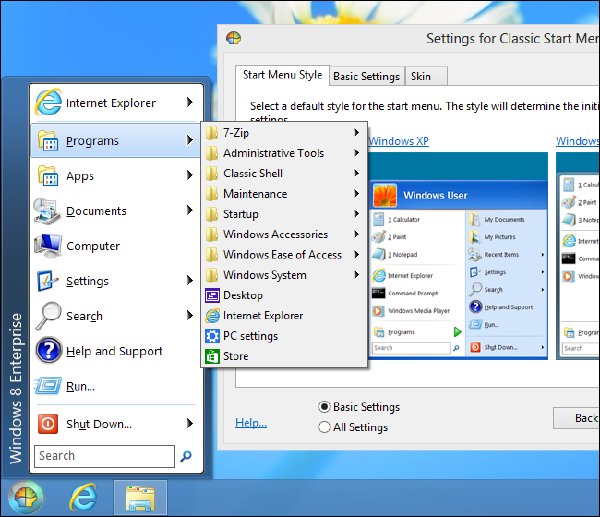Click the Programs folder icon
600x517 pixels.
pyautogui.click(x=48, y=140)
